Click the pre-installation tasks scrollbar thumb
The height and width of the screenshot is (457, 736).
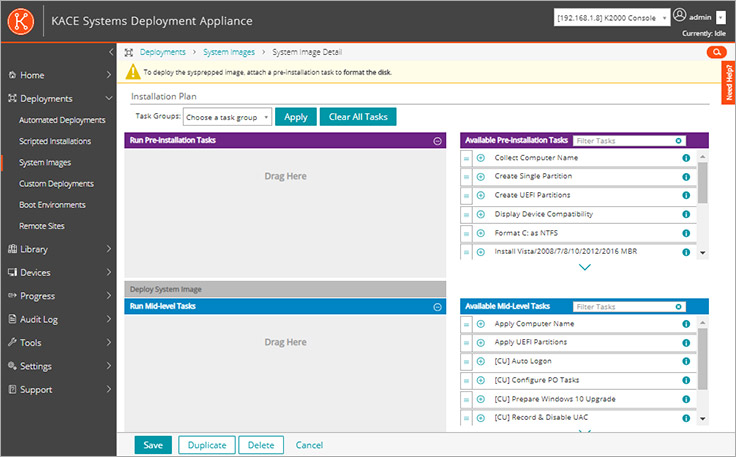[702, 183]
